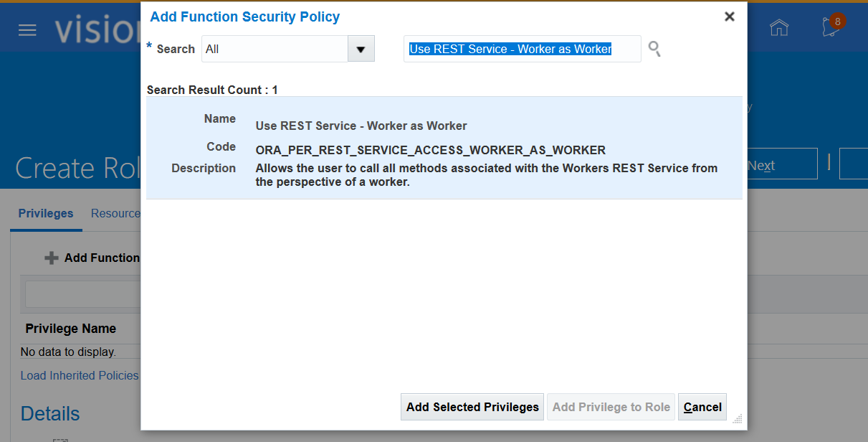This screenshot has width=868, height=442.
Task: Click the Search combo box showing All
Action: coord(275,49)
